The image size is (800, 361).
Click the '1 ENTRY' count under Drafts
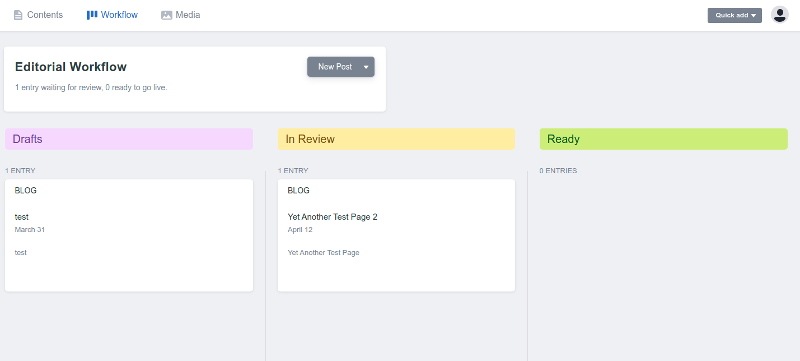click(x=20, y=171)
